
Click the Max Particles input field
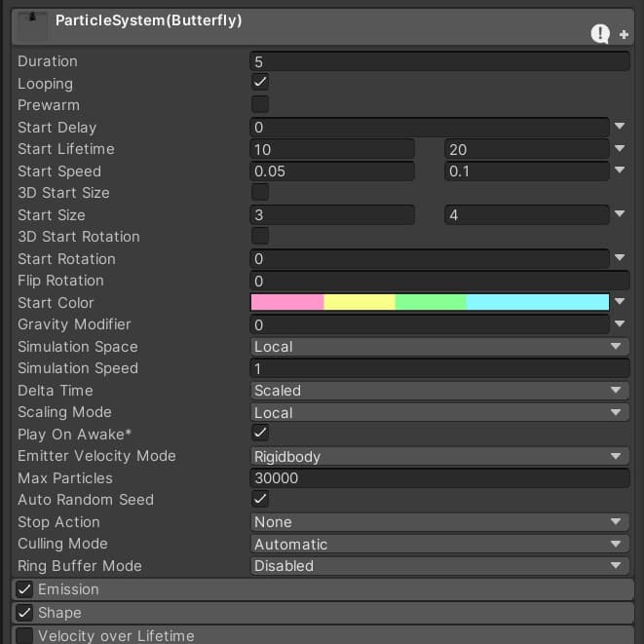pyautogui.click(x=438, y=478)
